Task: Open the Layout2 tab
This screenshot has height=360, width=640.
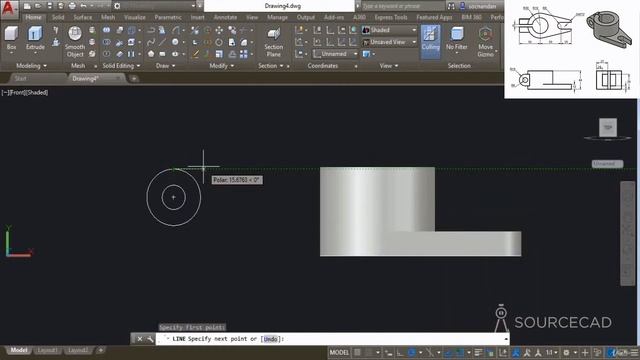Action: (78, 350)
